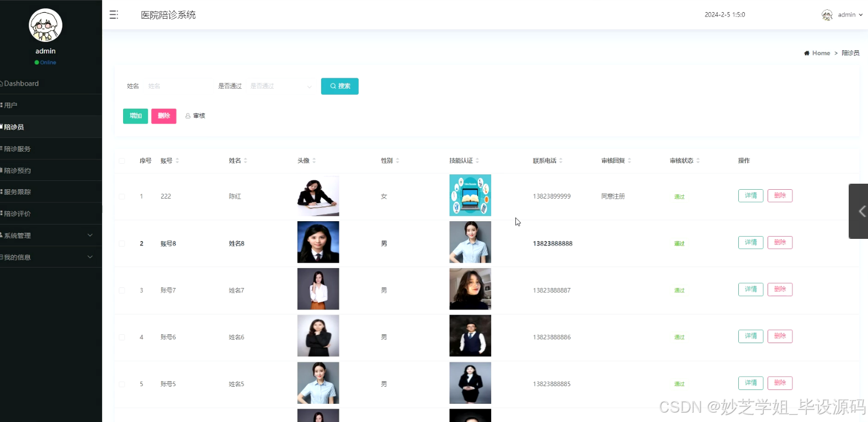Expand the 我的信息 sidebar menu
Image resolution: width=868 pixels, height=422 pixels.
[x=51, y=257]
